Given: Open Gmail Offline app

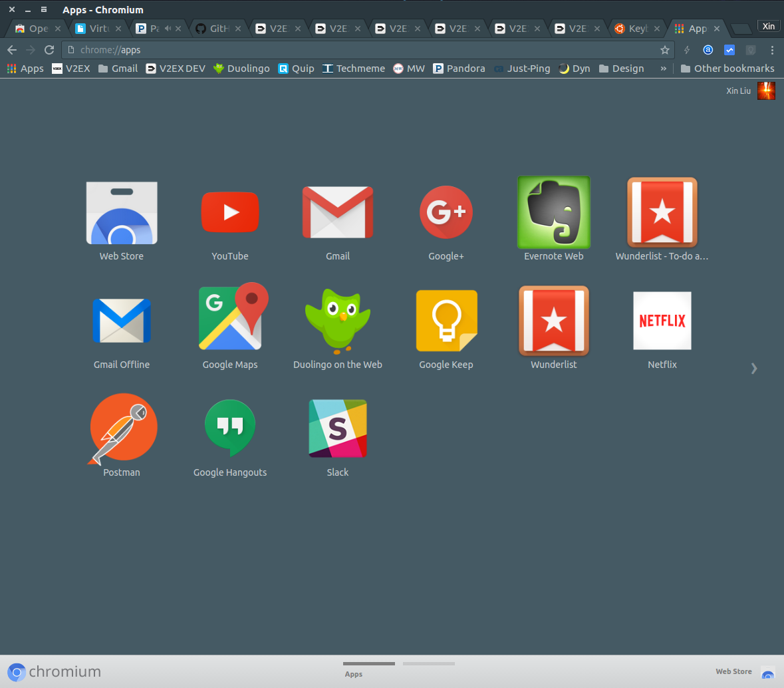Looking at the screenshot, I should pyautogui.click(x=122, y=321).
